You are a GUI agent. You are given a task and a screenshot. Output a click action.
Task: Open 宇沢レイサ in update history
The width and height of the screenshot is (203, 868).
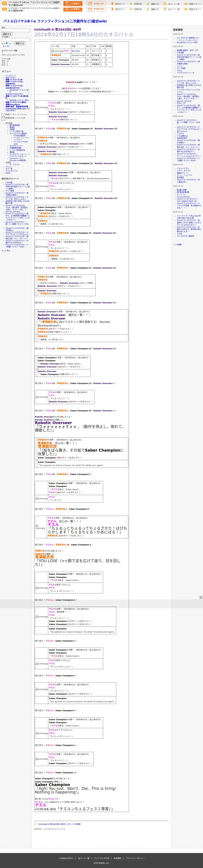[x=181, y=103]
